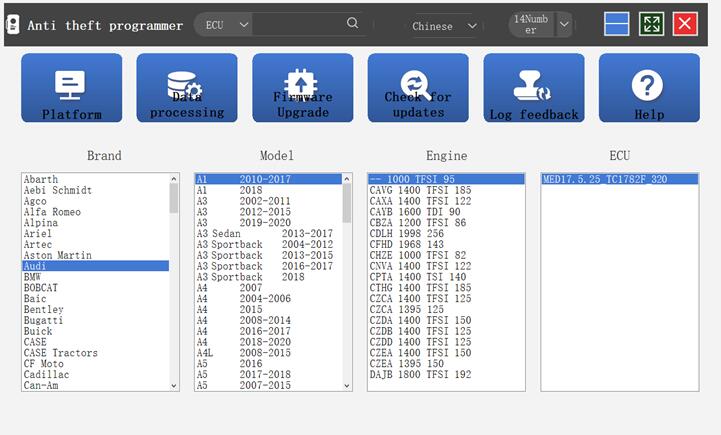Click the Brand list down arrow
The height and width of the screenshot is (435, 721).
(x=174, y=386)
